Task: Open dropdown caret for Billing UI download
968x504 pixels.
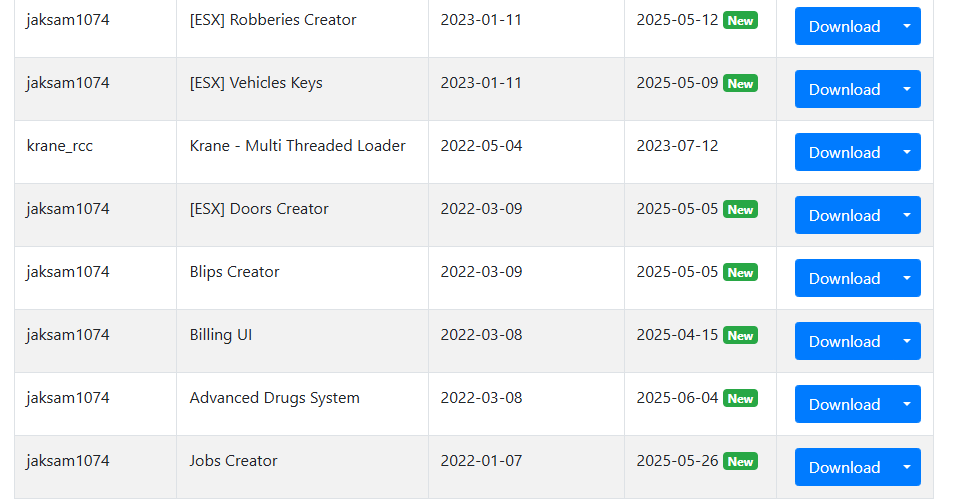Action: (907, 341)
